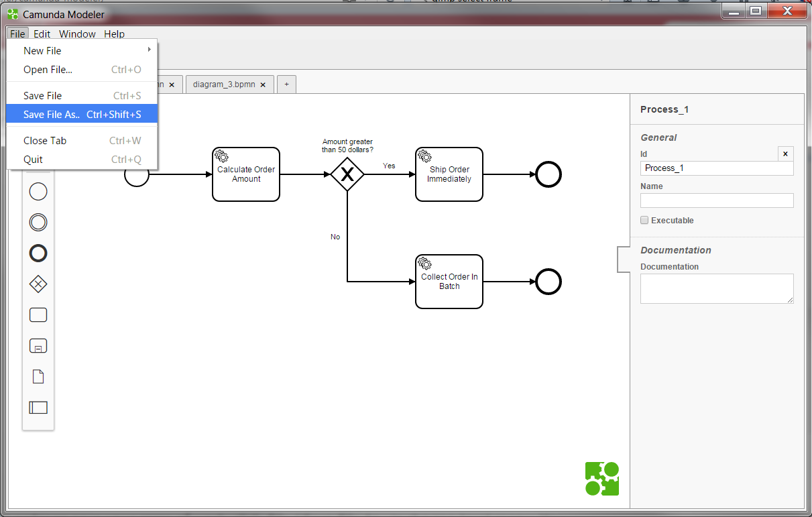Open the Edit menu

(42, 34)
